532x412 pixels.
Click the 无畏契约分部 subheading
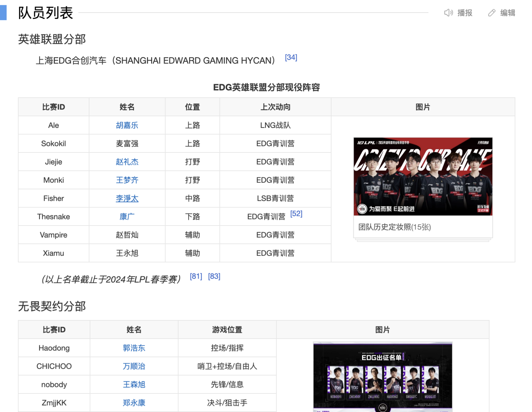[x=52, y=306]
